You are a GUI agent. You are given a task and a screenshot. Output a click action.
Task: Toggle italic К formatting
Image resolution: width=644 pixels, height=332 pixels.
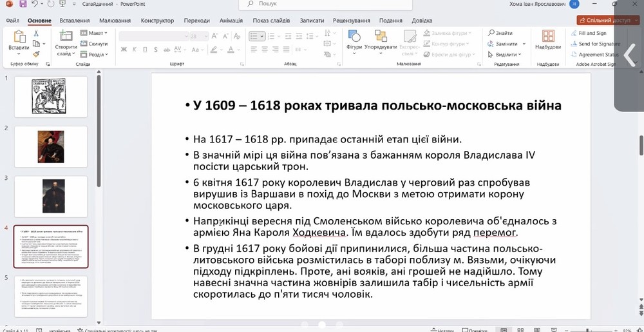pos(133,49)
